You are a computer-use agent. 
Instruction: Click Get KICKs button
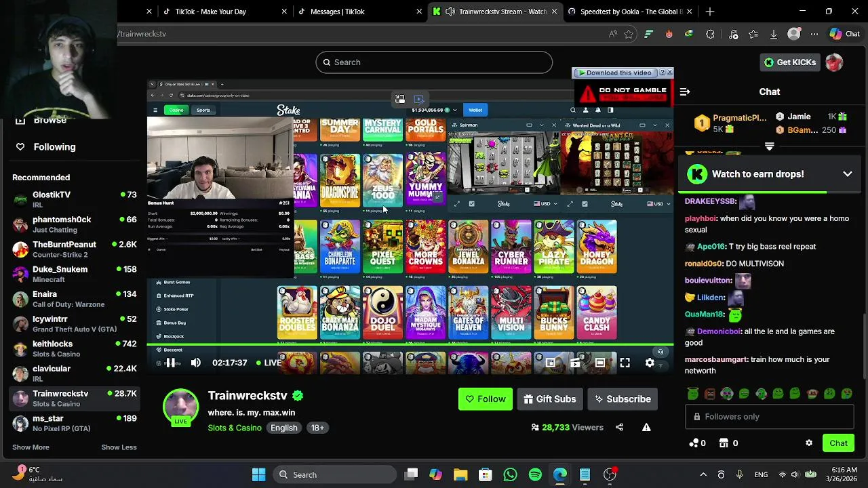(x=790, y=62)
